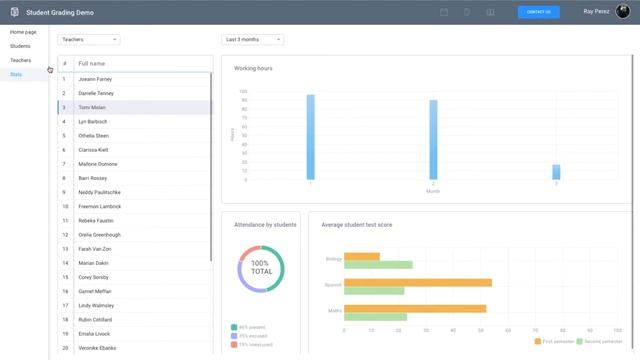This screenshot has width=640, height=360.
Task: Click the Spanish orange first semester bar
Action: 418,282
